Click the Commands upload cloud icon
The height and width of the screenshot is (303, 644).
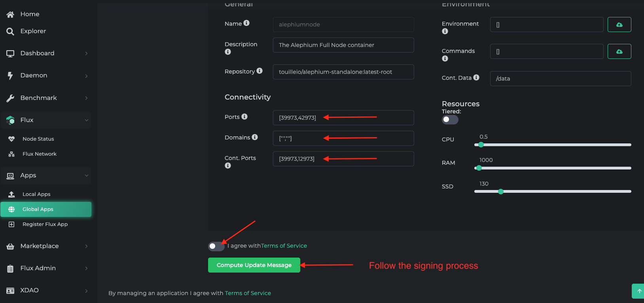pos(619,51)
